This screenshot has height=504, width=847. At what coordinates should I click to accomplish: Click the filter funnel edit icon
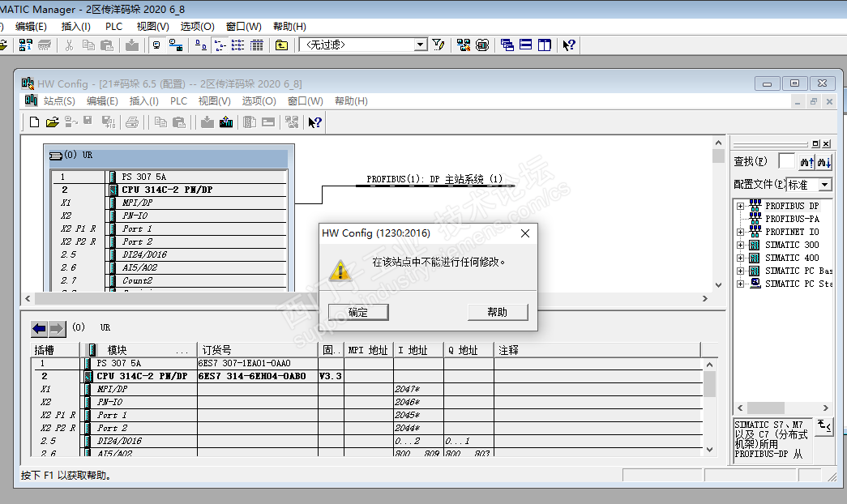pyautogui.click(x=438, y=45)
